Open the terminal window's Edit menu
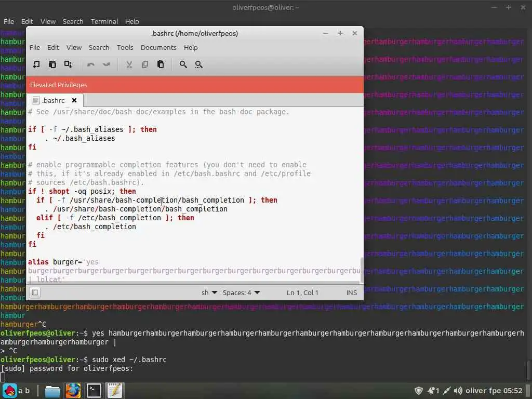 pyautogui.click(x=27, y=21)
